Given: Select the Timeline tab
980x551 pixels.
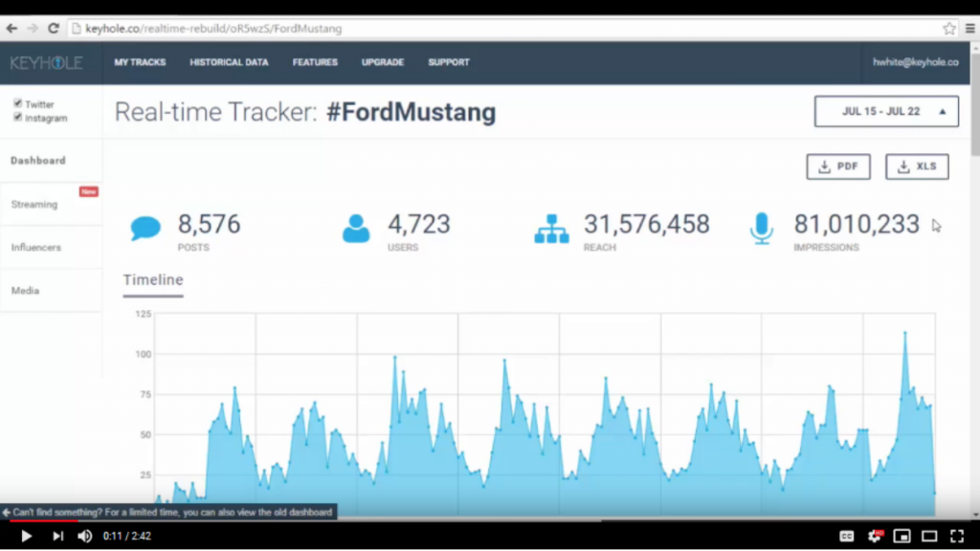Looking at the screenshot, I should pyautogui.click(x=153, y=280).
